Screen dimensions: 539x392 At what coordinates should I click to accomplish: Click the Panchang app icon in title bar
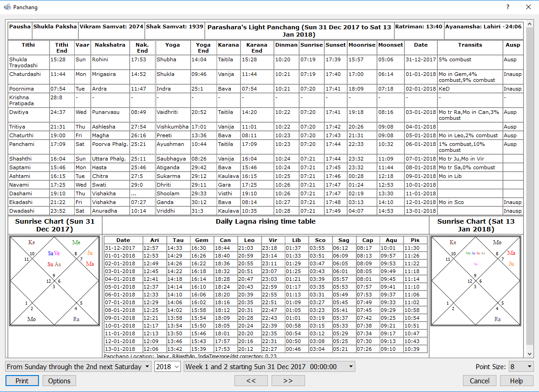coord(7,7)
